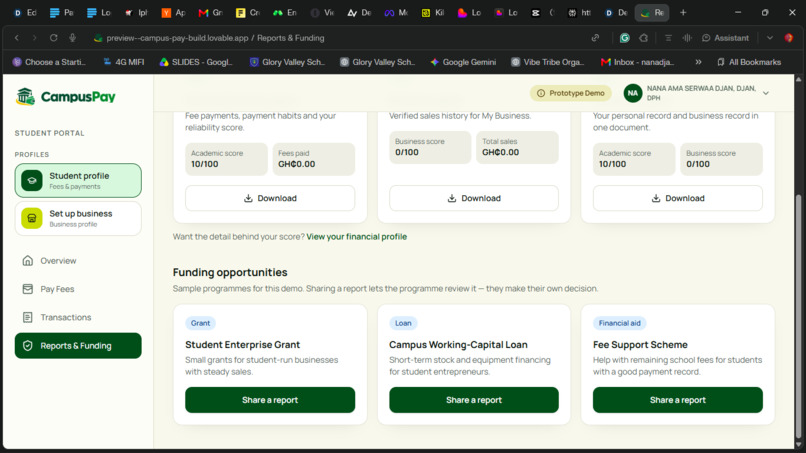Open View your financial profile link
This screenshot has width=806, height=453.
356,237
